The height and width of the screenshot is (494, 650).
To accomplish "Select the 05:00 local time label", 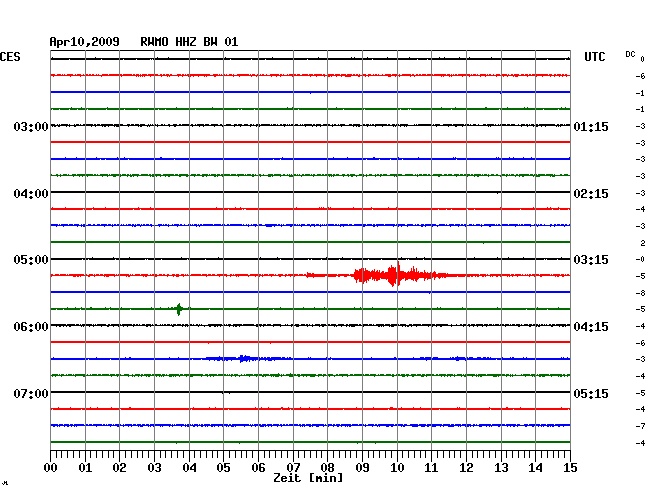I will click(x=31, y=260).
